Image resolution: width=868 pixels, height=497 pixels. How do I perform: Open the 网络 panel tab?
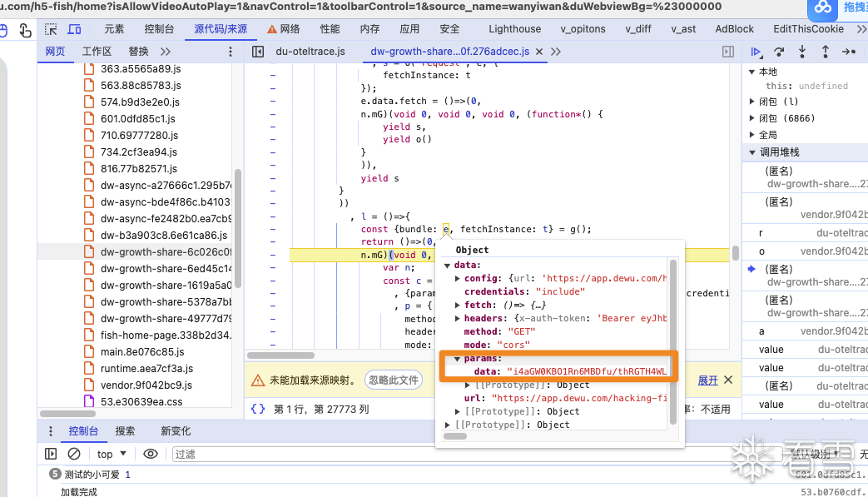(x=284, y=29)
